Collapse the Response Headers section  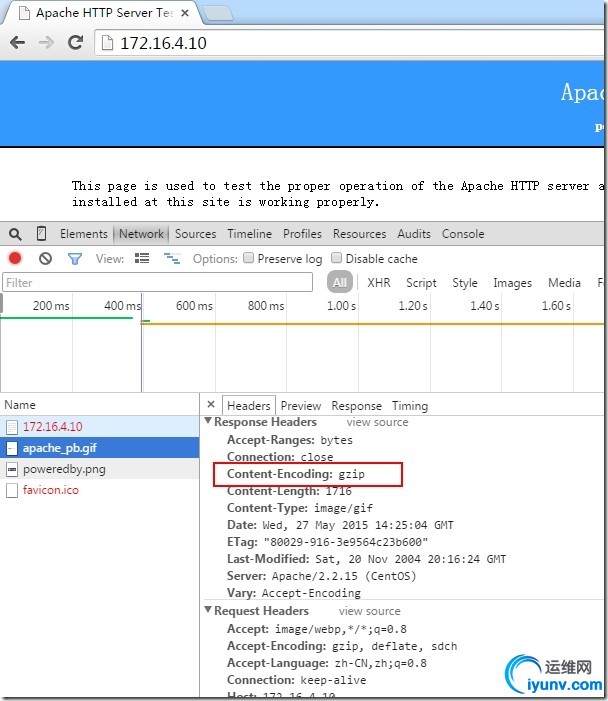208,421
